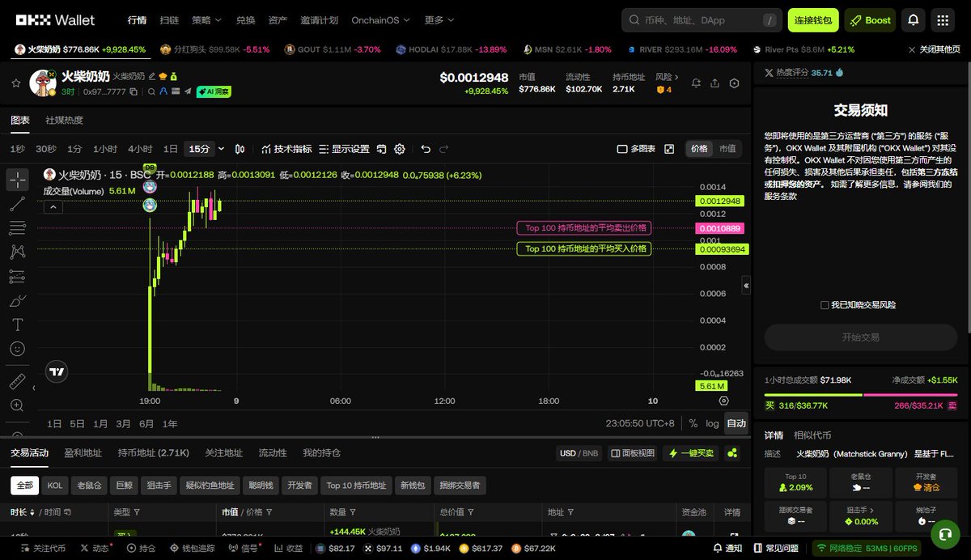
Task: Click the notification bell icon
Action: tap(914, 20)
